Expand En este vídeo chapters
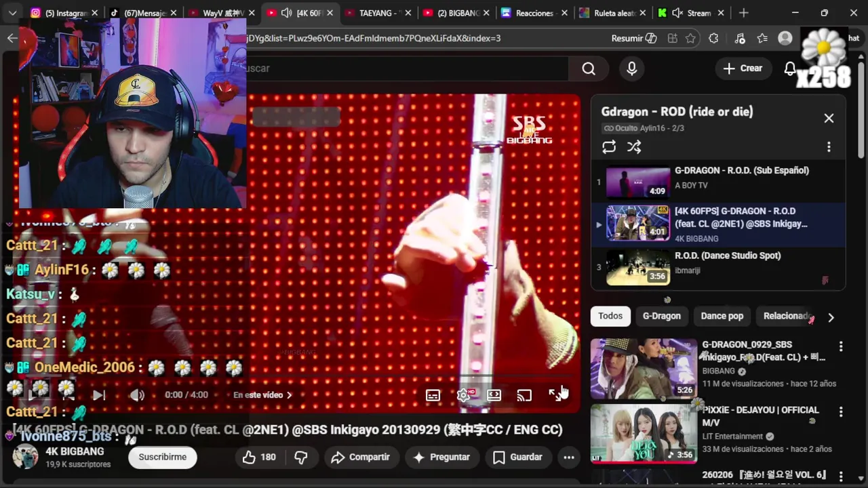This screenshot has width=868, height=488. [263, 395]
